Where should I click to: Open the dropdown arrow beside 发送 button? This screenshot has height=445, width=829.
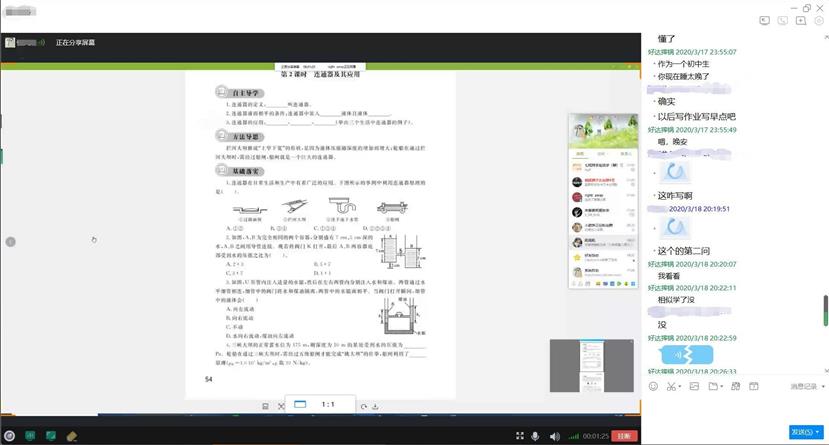point(822,432)
